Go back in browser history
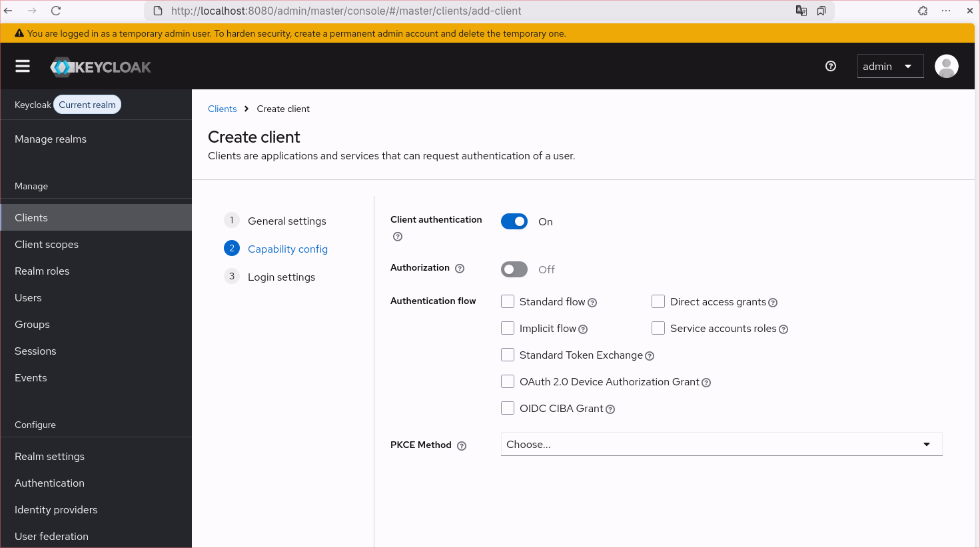 (9, 11)
